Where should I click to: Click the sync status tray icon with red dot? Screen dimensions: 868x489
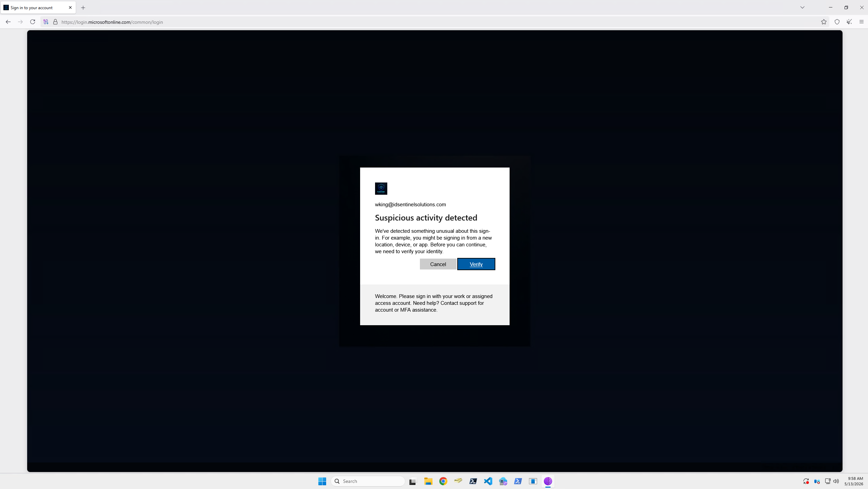(x=806, y=481)
